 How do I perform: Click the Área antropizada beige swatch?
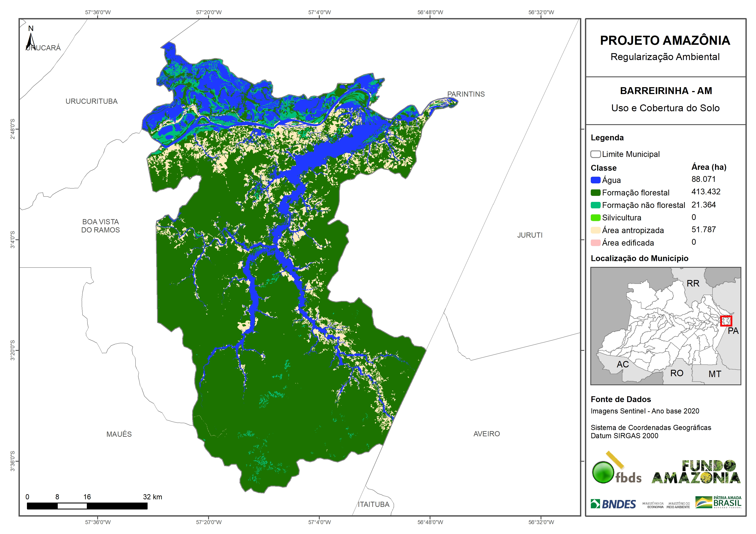[x=595, y=230]
